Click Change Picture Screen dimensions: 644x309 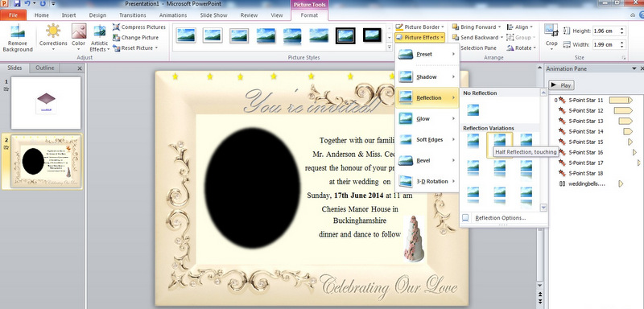(135, 38)
